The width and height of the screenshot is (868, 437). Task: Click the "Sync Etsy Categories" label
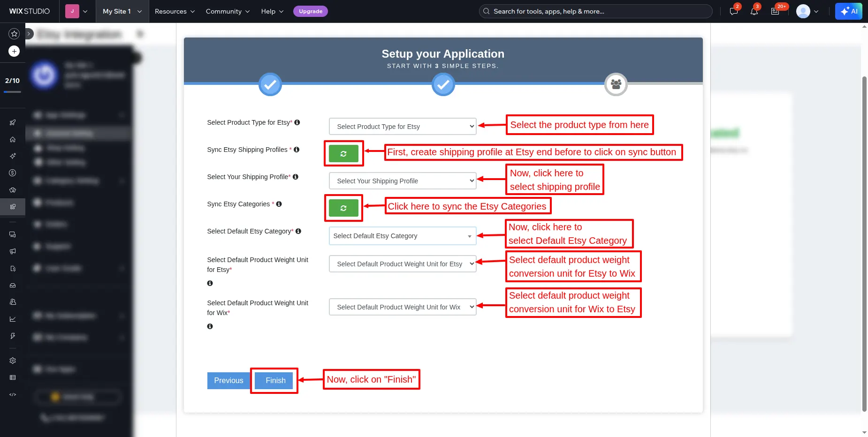238,204
